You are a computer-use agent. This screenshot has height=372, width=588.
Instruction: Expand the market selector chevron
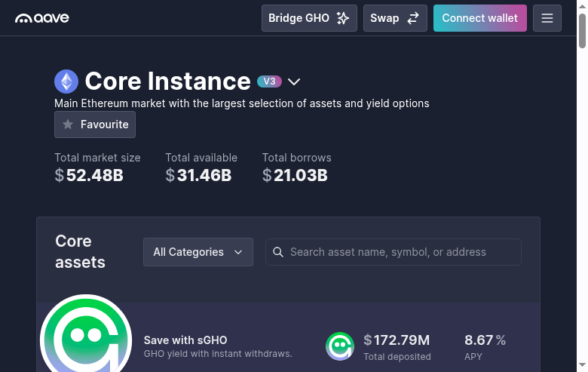pyautogui.click(x=294, y=81)
